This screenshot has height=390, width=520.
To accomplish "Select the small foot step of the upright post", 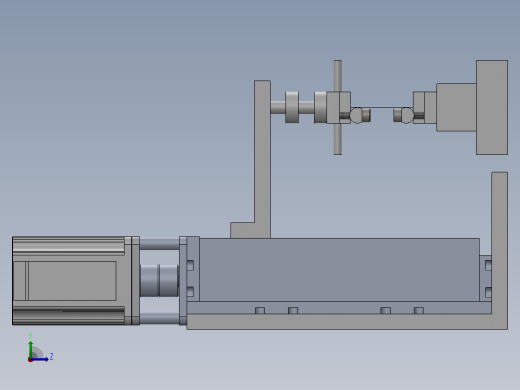I will tap(242, 230).
